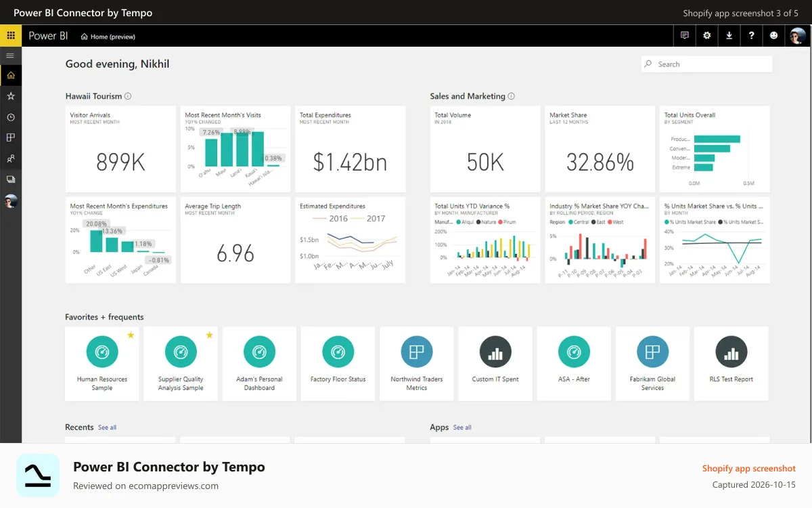The width and height of the screenshot is (812, 508).
Task: Open the help question mark icon
Action: click(x=752, y=36)
